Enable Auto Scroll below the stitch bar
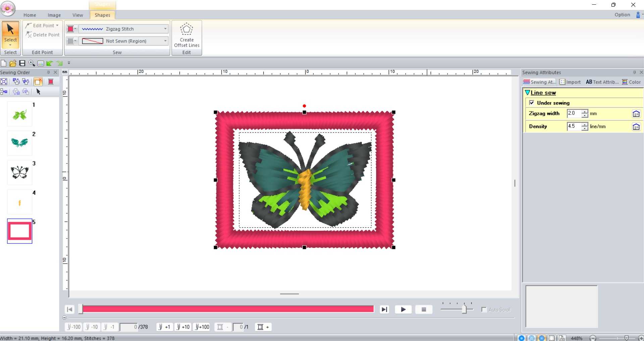This screenshot has width=644, height=341. 484,310
